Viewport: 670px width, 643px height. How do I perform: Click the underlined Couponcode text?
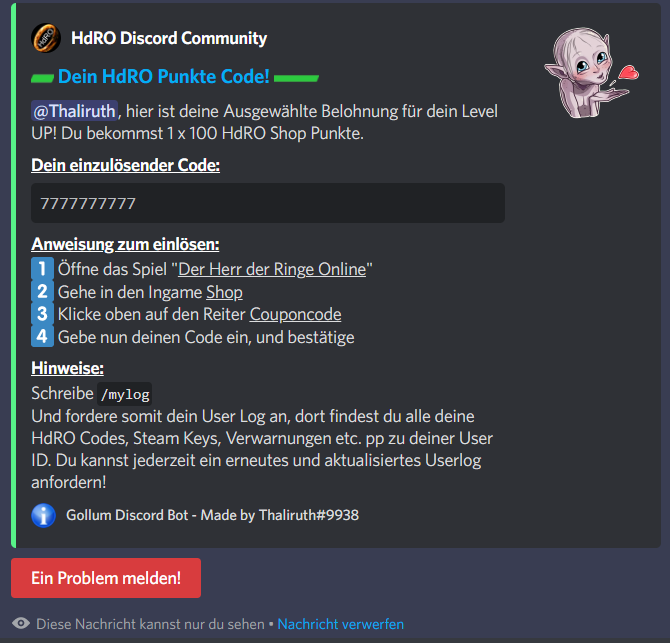click(295, 314)
